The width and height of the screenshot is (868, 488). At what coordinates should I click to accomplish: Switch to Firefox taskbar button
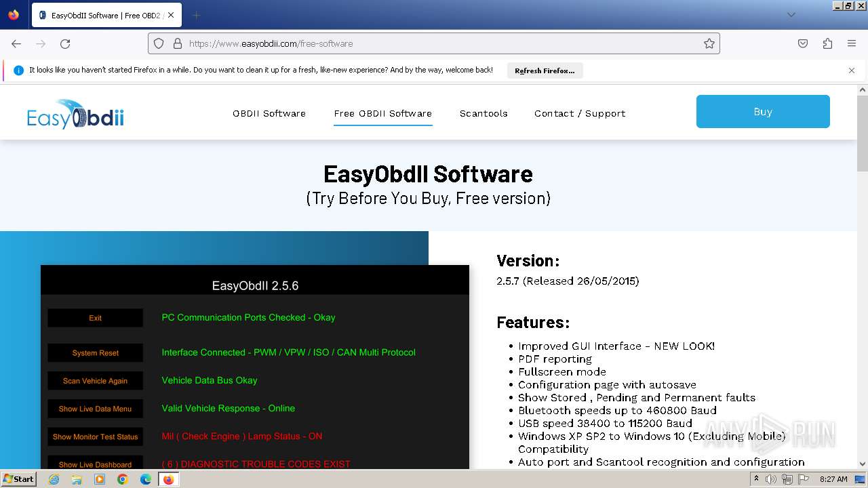pyautogui.click(x=168, y=479)
